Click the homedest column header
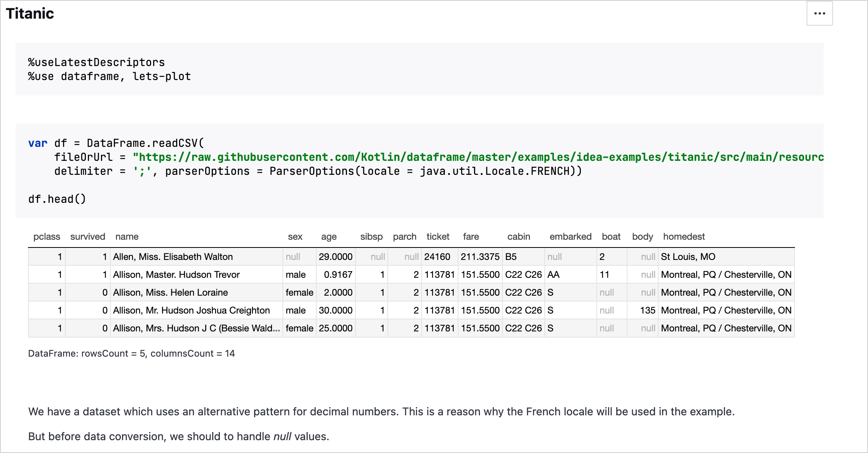 [x=683, y=237]
